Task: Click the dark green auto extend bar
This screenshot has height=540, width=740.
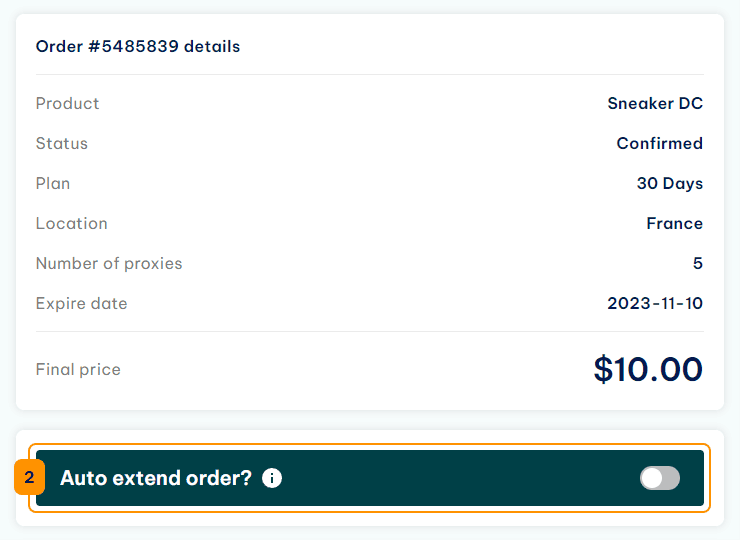Action: click(x=370, y=478)
